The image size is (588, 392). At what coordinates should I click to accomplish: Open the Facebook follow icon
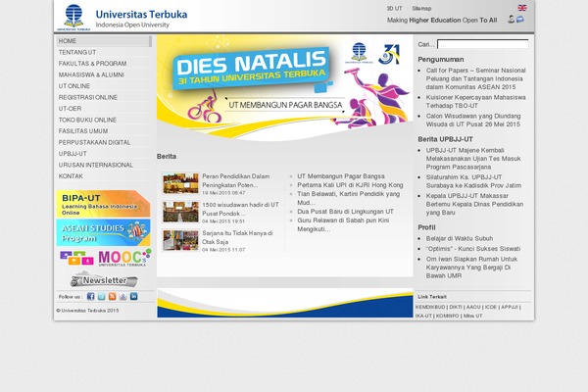coord(90,296)
